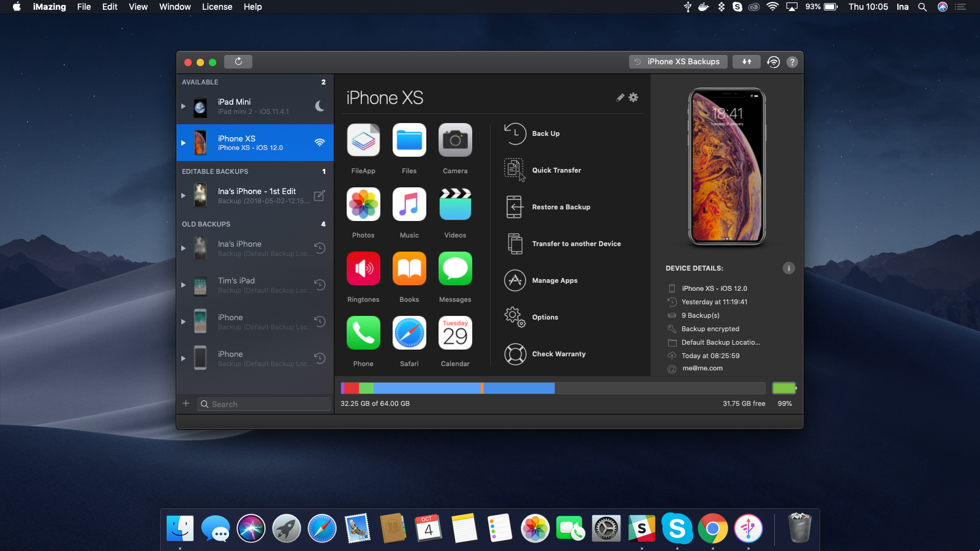Open the FileApp icon
The image size is (980, 551).
pos(363,140)
